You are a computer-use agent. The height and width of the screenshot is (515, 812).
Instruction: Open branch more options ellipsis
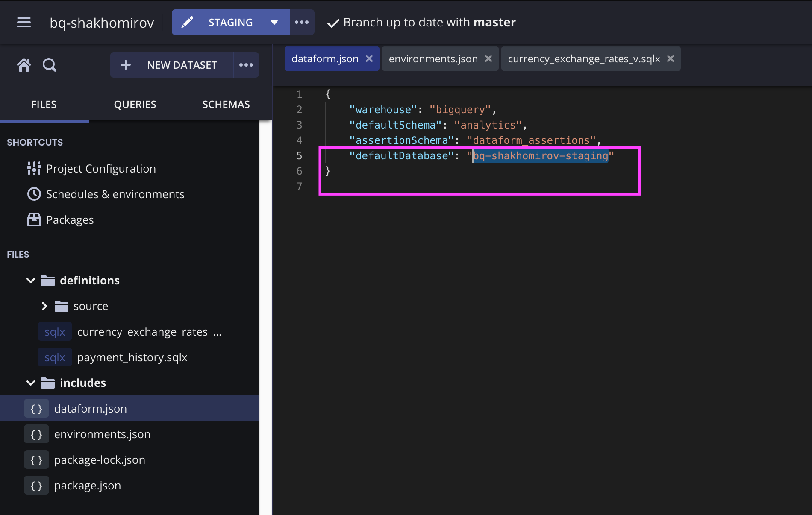[x=302, y=22]
